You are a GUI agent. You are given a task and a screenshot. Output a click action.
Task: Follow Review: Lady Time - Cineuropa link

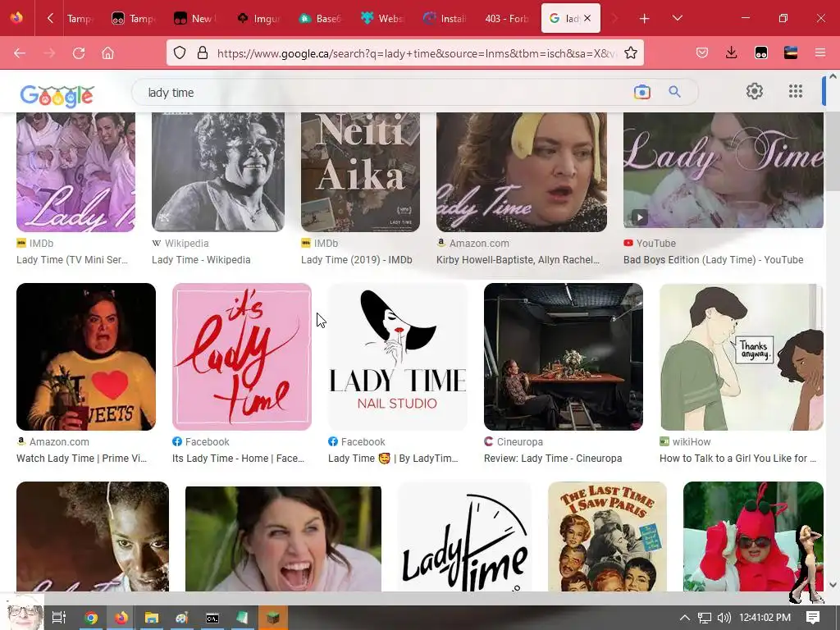click(x=553, y=459)
